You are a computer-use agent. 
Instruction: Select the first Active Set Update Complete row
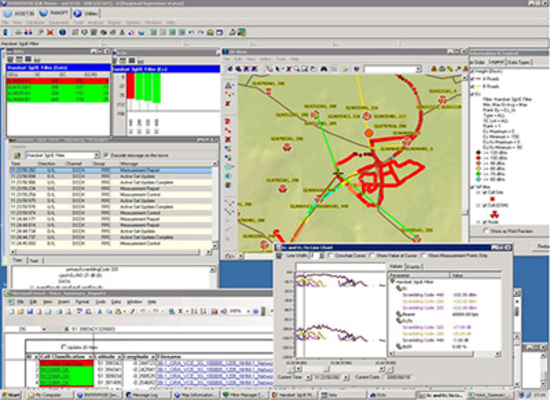[x=111, y=182]
